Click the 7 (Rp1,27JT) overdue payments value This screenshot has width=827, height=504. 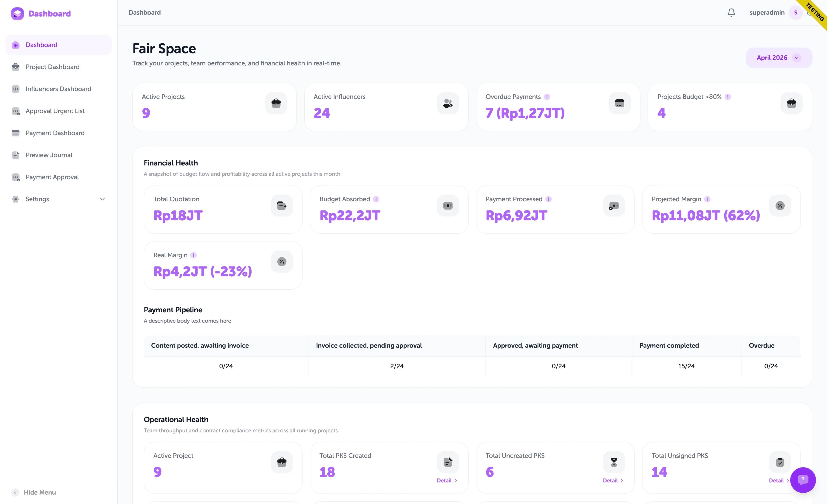click(525, 113)
